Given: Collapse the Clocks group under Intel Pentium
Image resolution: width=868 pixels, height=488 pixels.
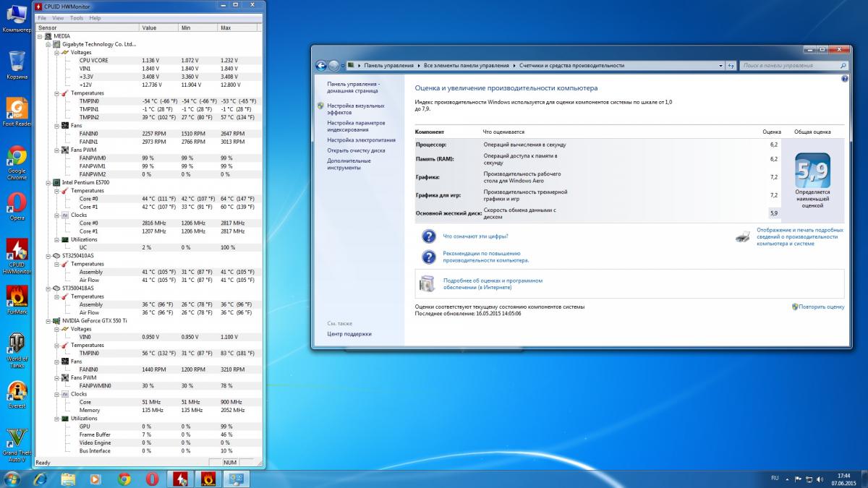Looking at the screenshot, I should pos(56,215).
